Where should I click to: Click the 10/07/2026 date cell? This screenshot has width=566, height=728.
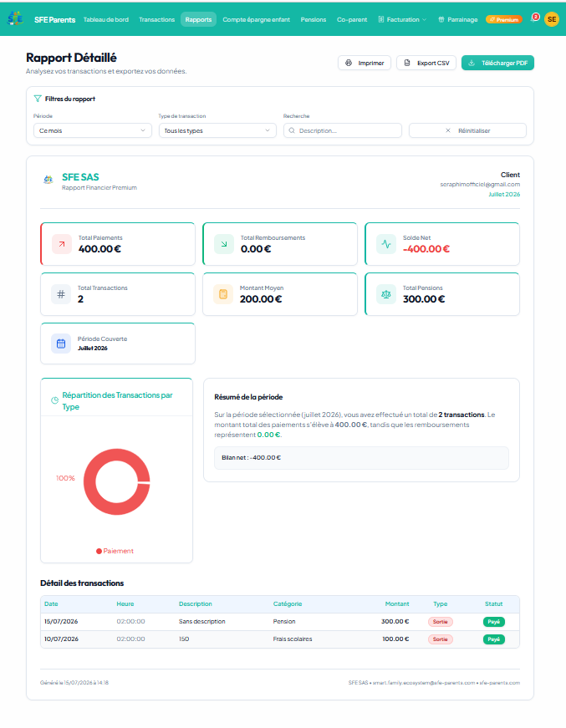(61, 639)
